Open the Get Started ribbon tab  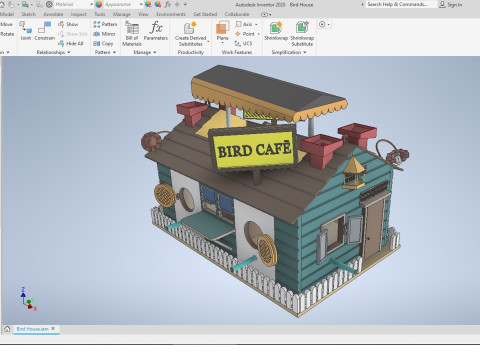205,14
